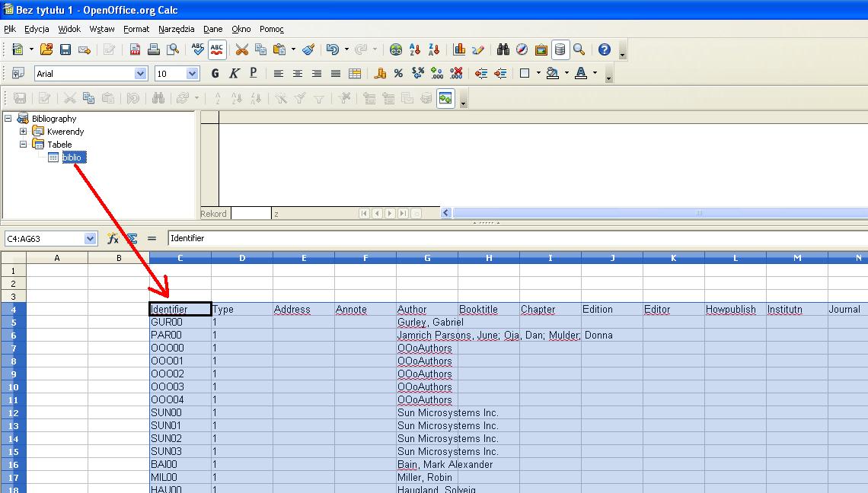Open the Zoom magnifier icon
This screenshot has height=493, width=868.
[x=579, y=49]
